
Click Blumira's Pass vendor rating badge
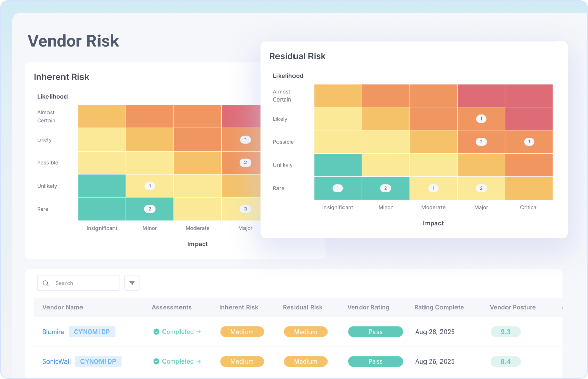click(375, 332)
